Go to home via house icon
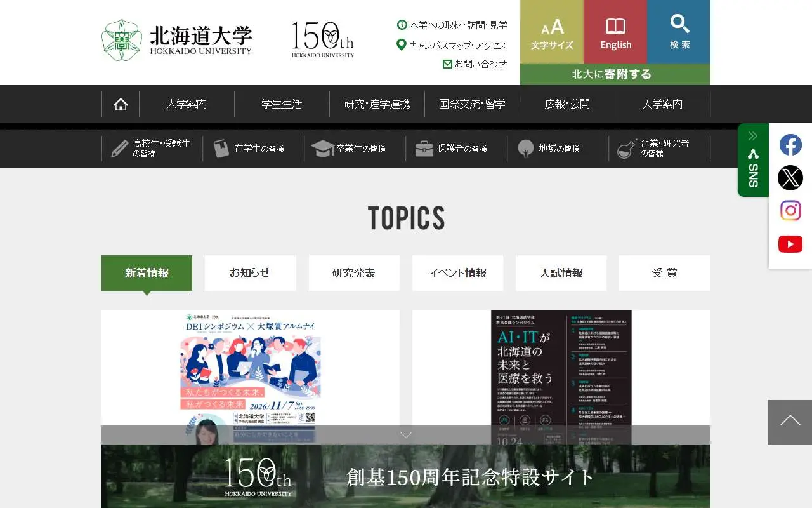Screen dimensions: 812x508 pos(121,104)
